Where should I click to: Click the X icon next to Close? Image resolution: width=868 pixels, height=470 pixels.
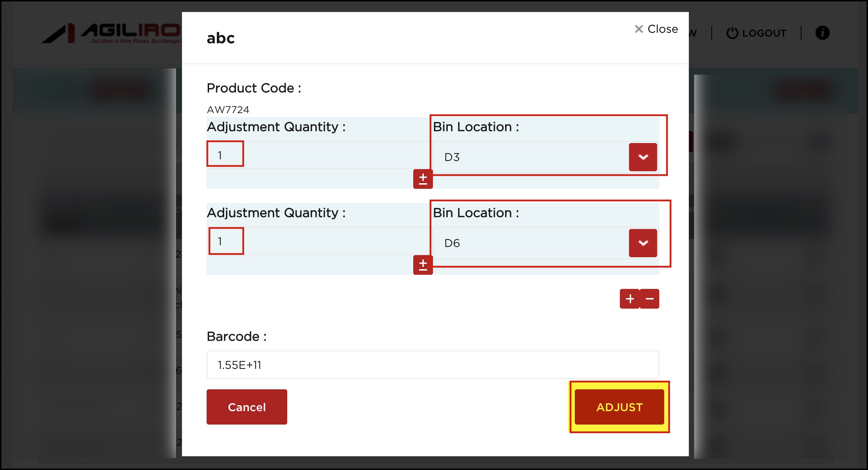pos(639,29)
